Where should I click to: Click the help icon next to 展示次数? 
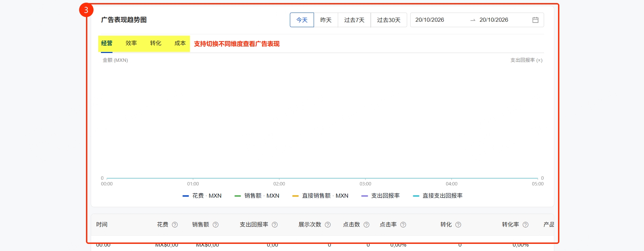point(328,225)
